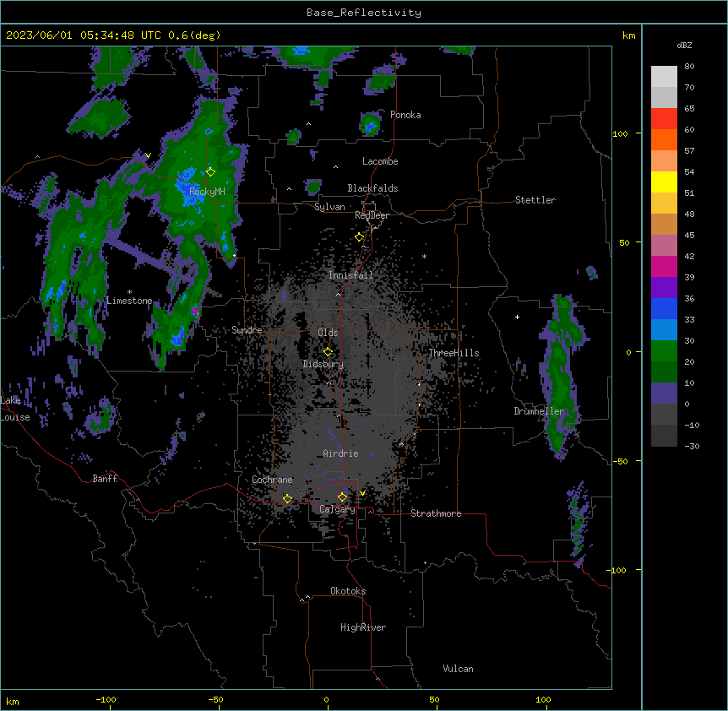Click the purple 10 dBZ legend swatch

coord(664,393)
